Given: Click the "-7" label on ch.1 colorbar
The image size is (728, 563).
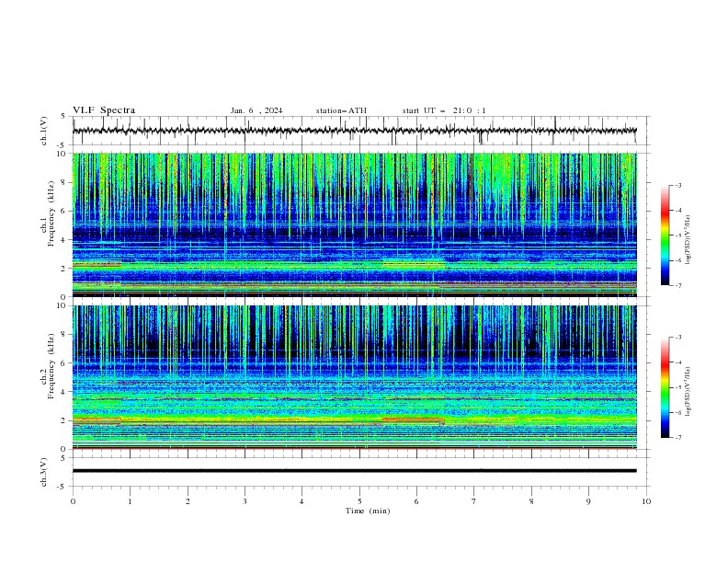Looking at the screenshot, I should pos(678,285).
